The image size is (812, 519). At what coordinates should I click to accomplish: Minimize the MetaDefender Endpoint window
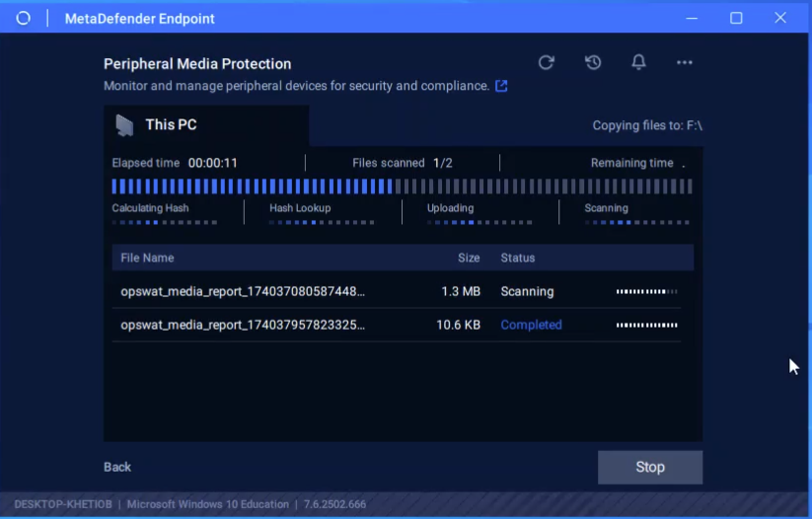pos(692,18)
